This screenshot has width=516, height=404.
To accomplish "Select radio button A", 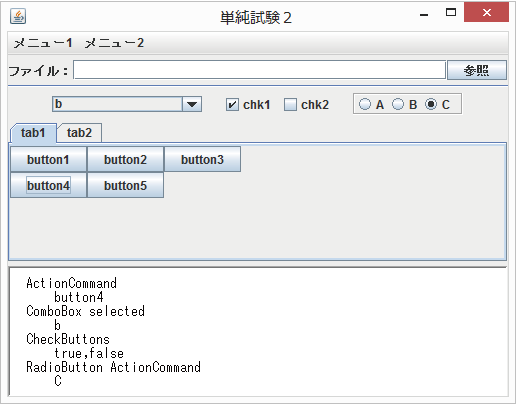I will click(365, 104).
